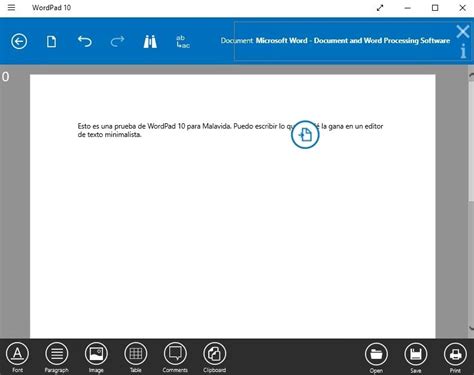Open a document file
The height and width of the screenshot is (375, 474).
tap(376, 358)
